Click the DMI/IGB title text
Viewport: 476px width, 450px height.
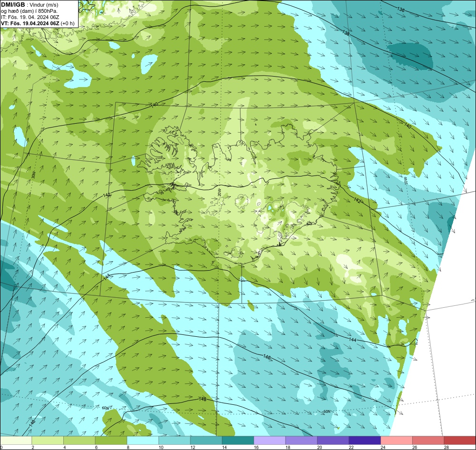(13, 5)
